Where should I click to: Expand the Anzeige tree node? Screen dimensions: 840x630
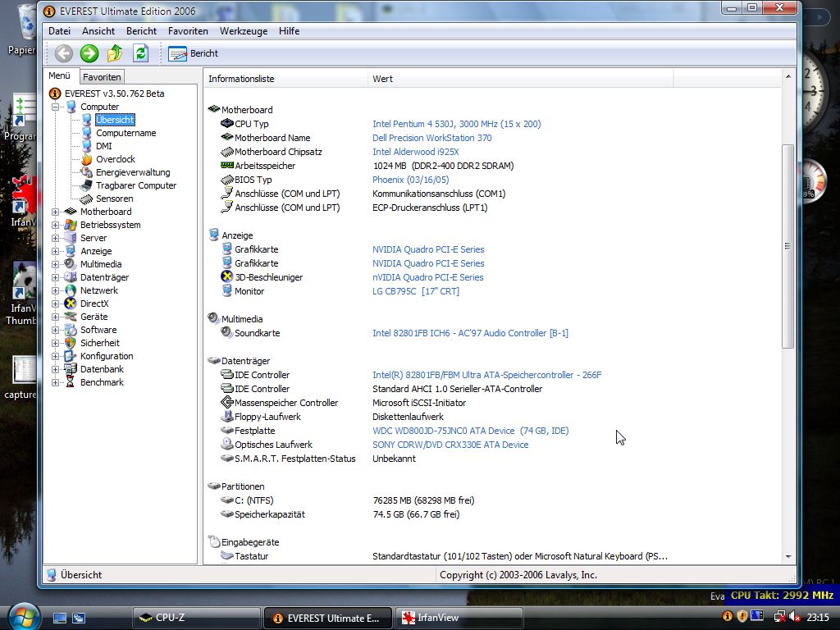pos(55,251)
